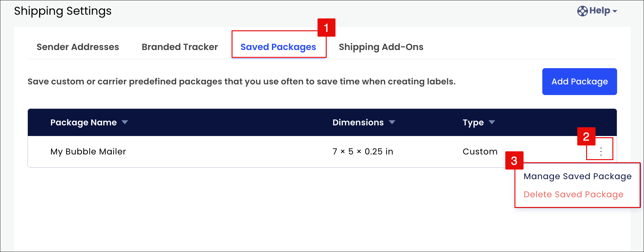Click the Package Name sort arrow
Image resolution: width=644 pixels, height=252 pixels.
pyautogui.click(x=125, y=122)
